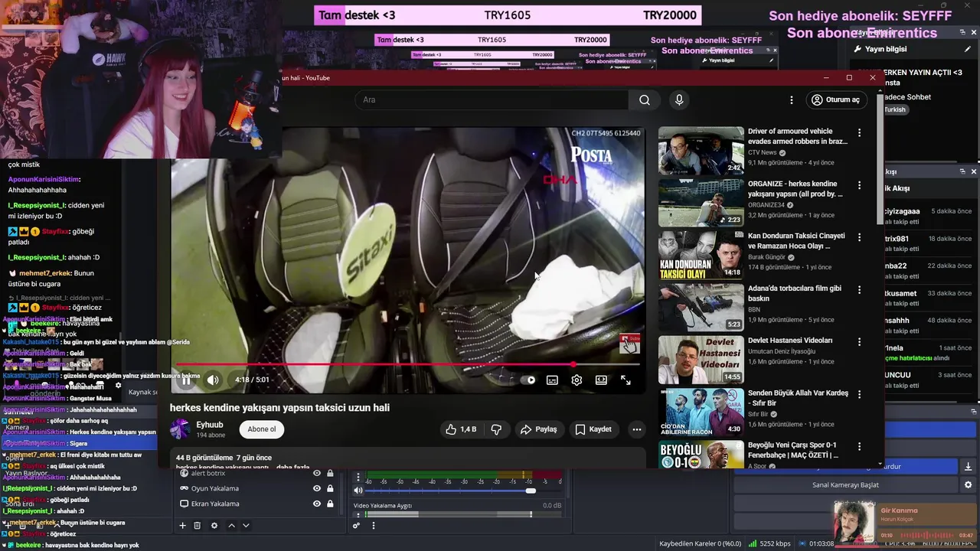Viewport: 980px width, 551px height.
Task: Open more actions menu beside Kaydet
Action: [x=636, y=429]
